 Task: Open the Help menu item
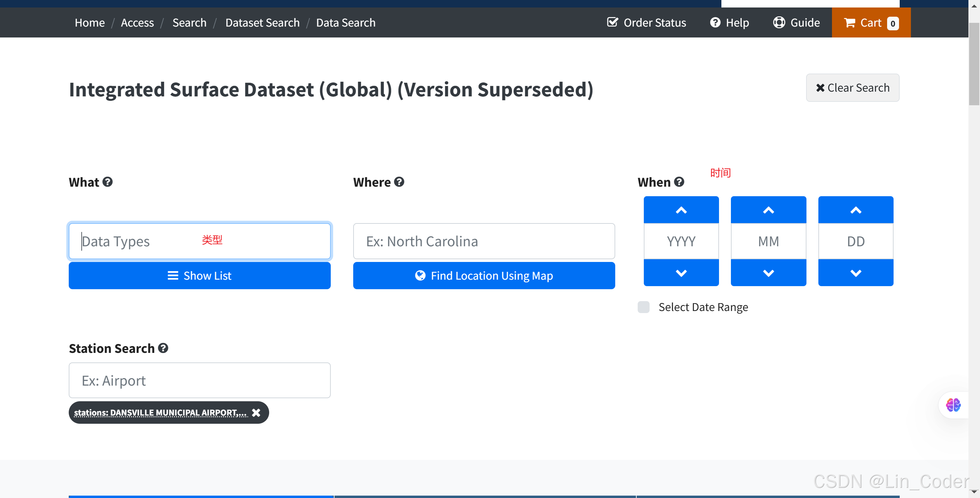730,23
